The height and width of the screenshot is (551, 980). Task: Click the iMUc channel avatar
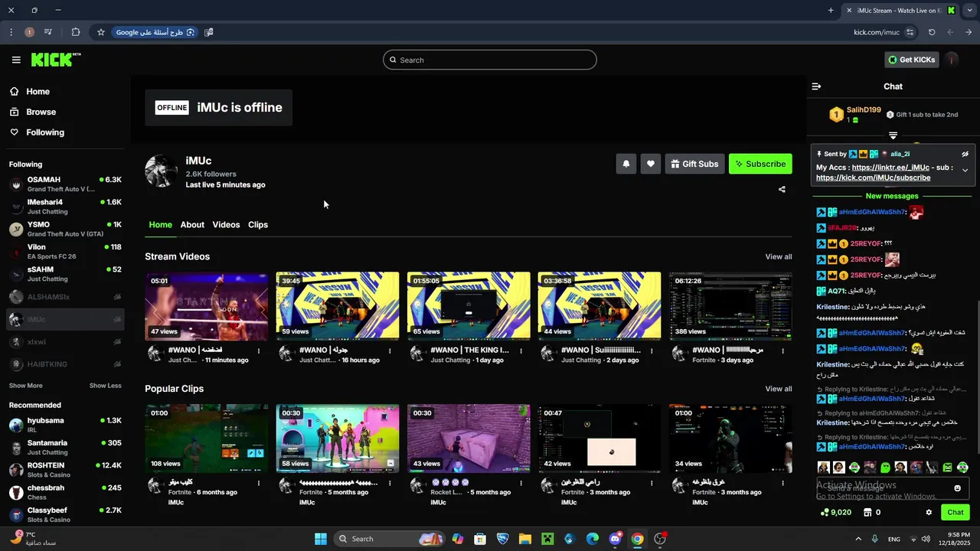click(x=162, y=171)
